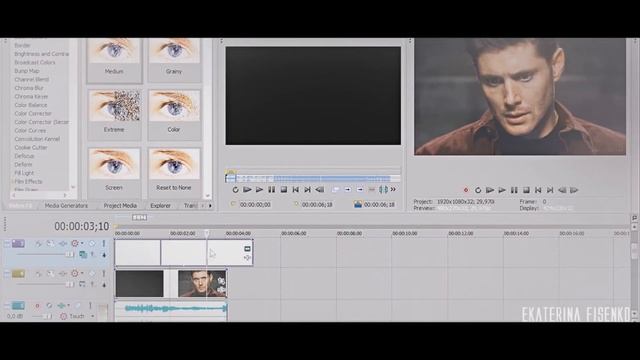The image size is (640, 360).
Task: Click the Trimmer cursor position timecode field
Action: [255, 204]
